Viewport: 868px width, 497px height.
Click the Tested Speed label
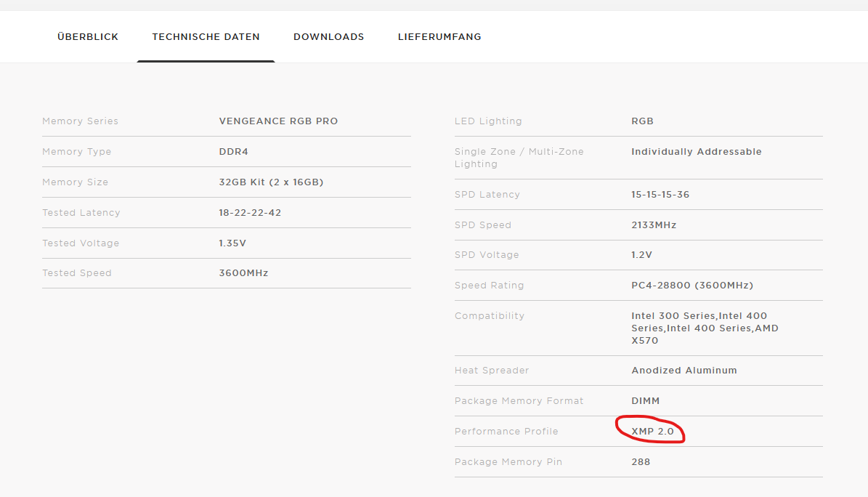pos(77,273)
